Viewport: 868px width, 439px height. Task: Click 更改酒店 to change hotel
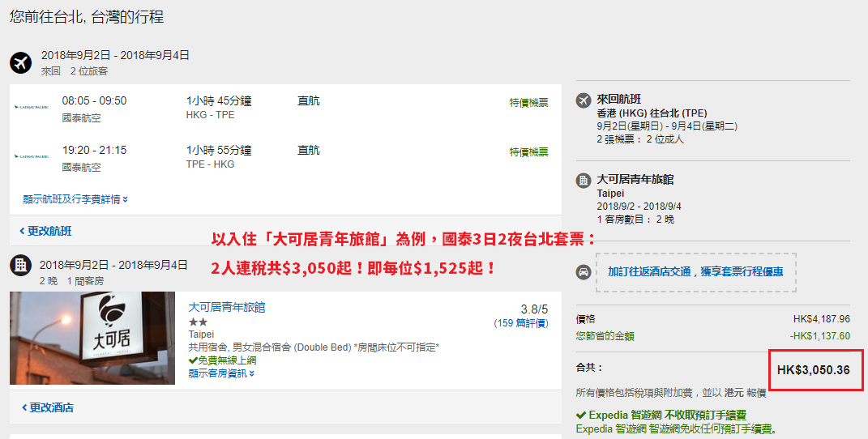coord(47,407)
